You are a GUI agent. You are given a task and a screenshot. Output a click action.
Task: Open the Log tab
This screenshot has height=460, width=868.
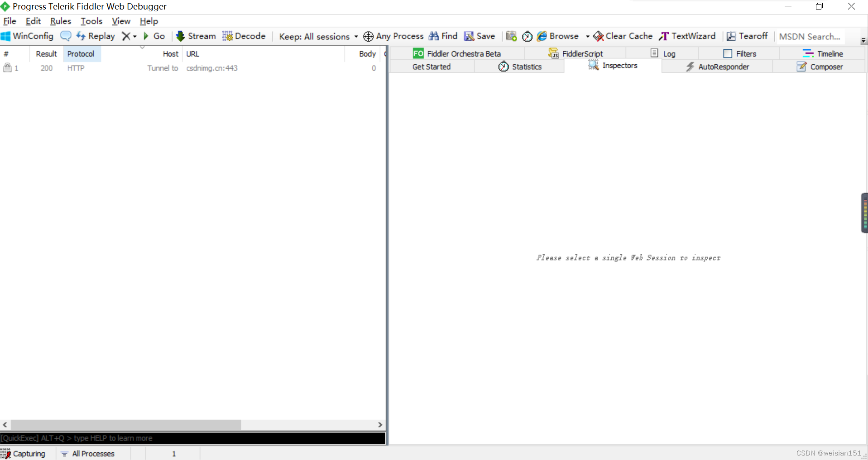pyautogui.click(x=663, y=54)
